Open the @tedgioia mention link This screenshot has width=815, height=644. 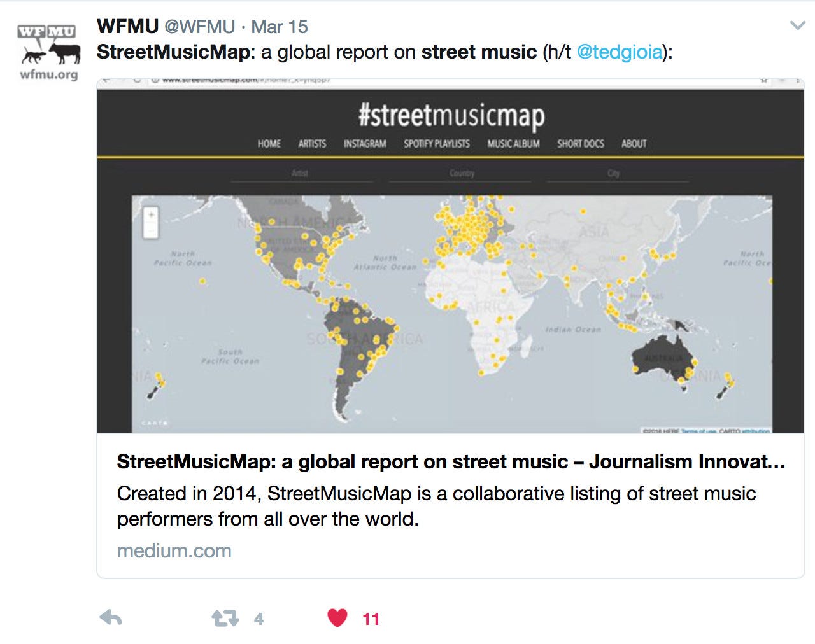pyautogui.click(x=620, y=52)
